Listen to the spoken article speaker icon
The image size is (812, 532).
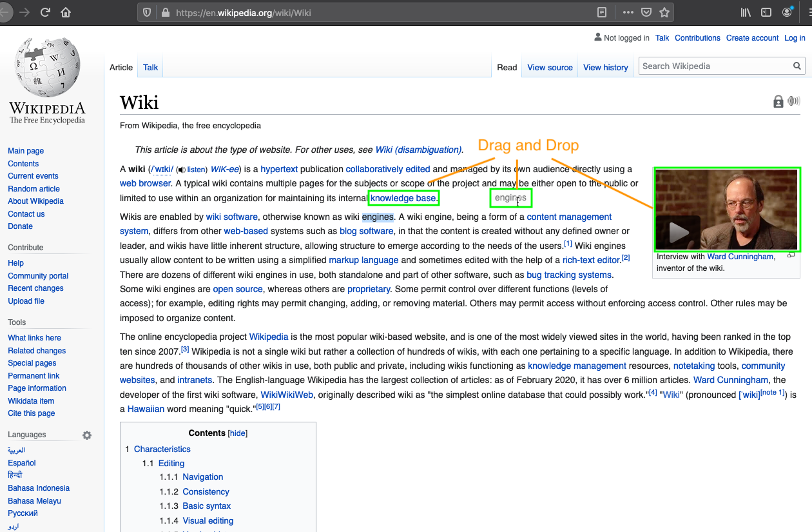pos(794,101)
